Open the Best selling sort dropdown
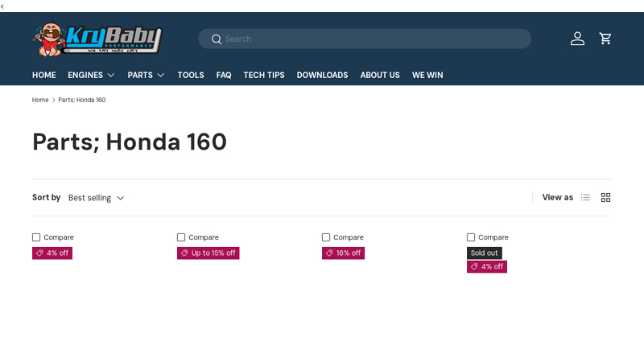Image resolution: width=644 pixels, height=362 pixels. point(96,198)
